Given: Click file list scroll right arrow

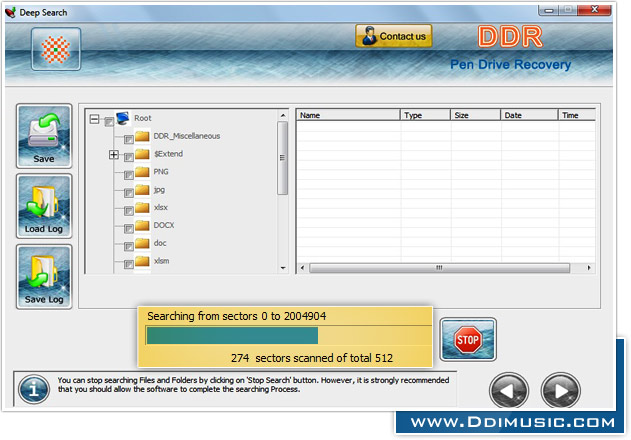Looking at the screenshot, I should pos(589,268).
